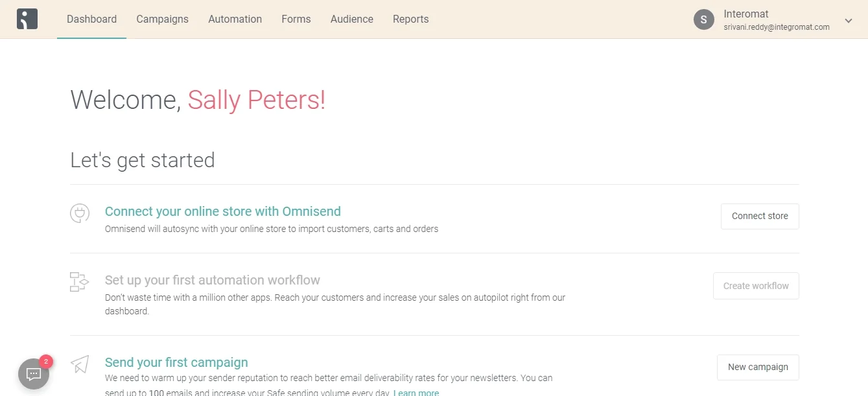This screenshot has height=396, width=868.
Task: Click the Sally Peters! name text
Action: (x=257, y=100)
